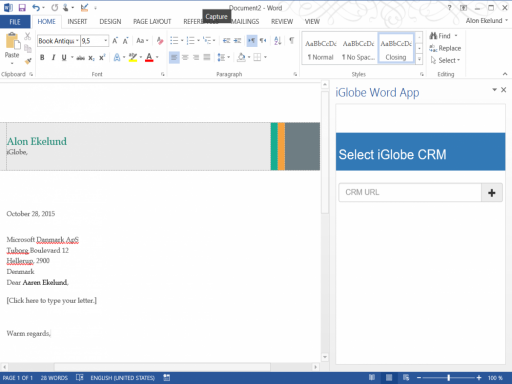Switch to the INSERT tab
This screenshot has height=384, width=512.
click(77, 22)
